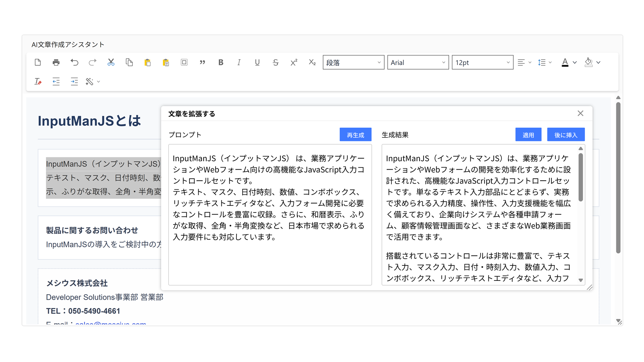This screenshot has height=362, width=644.
Task: Click the 生成結果 scrollbar thumb
Action: click(581, 177)
